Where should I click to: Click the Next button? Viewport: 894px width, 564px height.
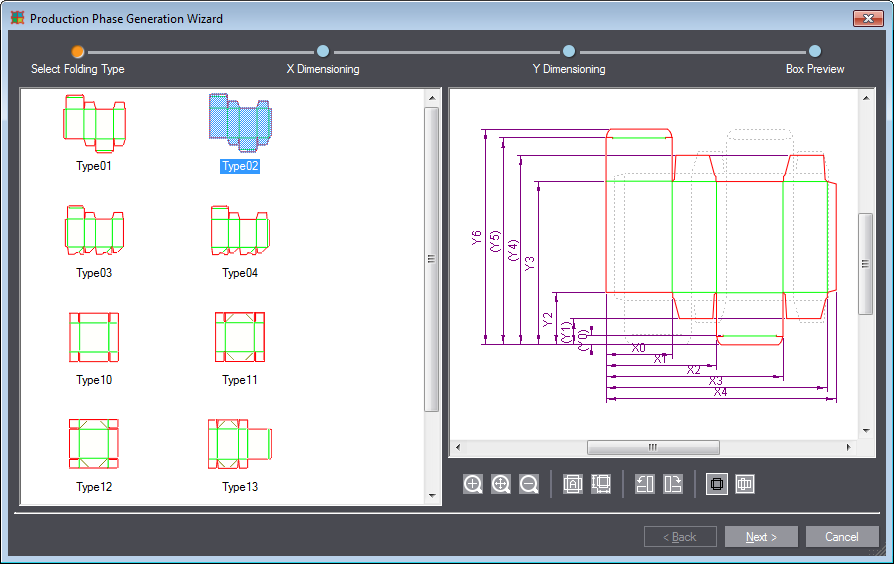(x=761, y=537)
